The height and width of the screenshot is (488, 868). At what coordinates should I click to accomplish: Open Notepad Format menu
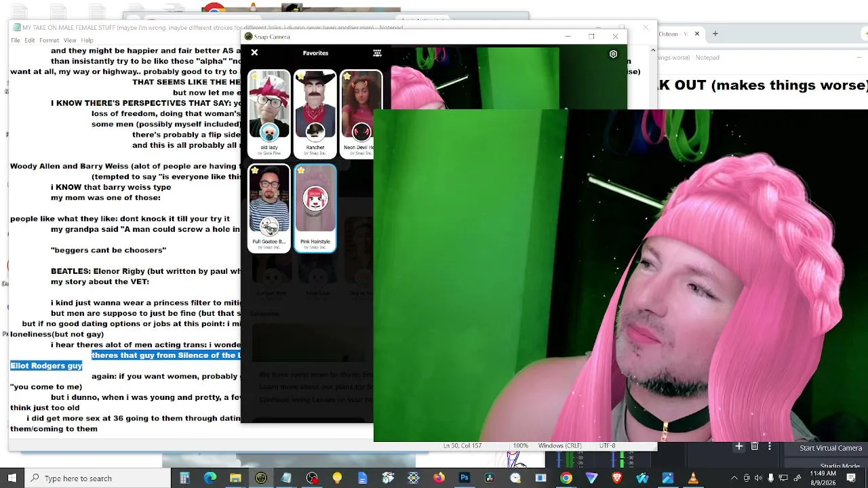pyautogui.click(x=49, y=41)
